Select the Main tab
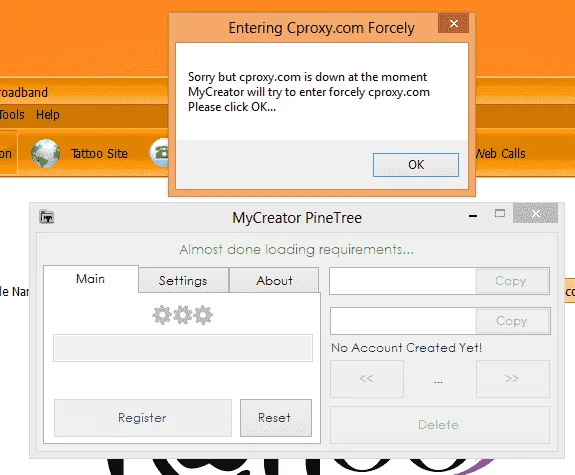 click(91, 279)
